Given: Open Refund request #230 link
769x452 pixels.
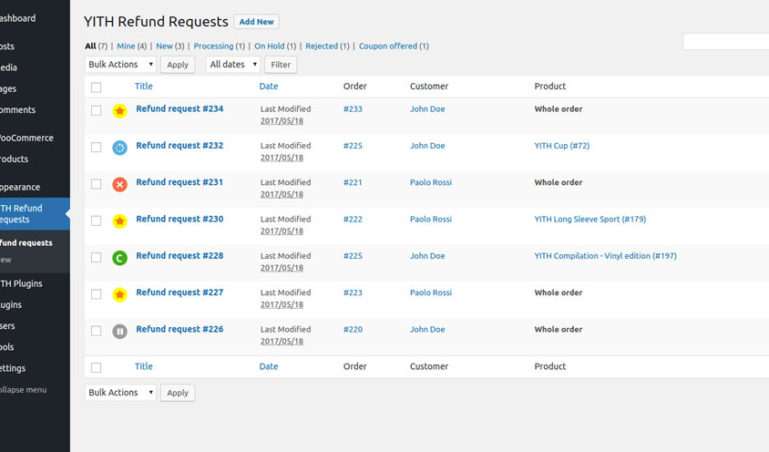Looking at the screenshot, I should pyautogui.click(x=179, y=219).
